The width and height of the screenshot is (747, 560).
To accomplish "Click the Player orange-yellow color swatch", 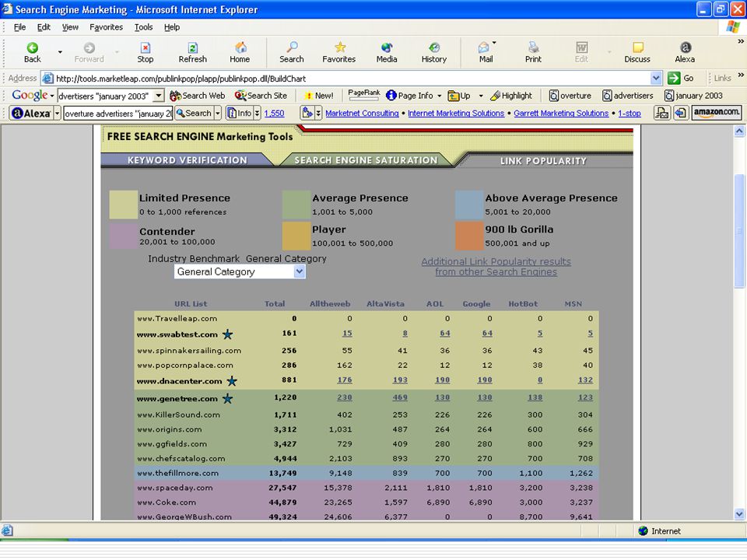I will (x=296, y=236).
